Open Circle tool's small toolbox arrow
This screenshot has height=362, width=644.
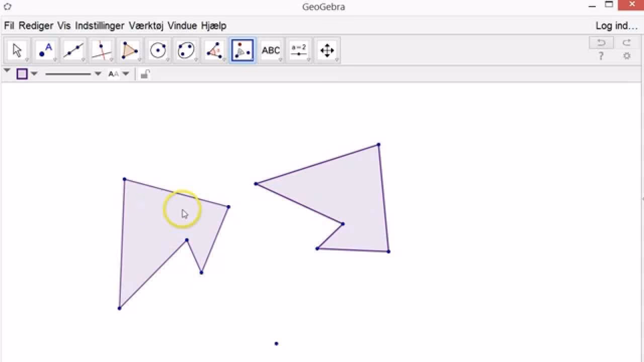pos(168,60)
